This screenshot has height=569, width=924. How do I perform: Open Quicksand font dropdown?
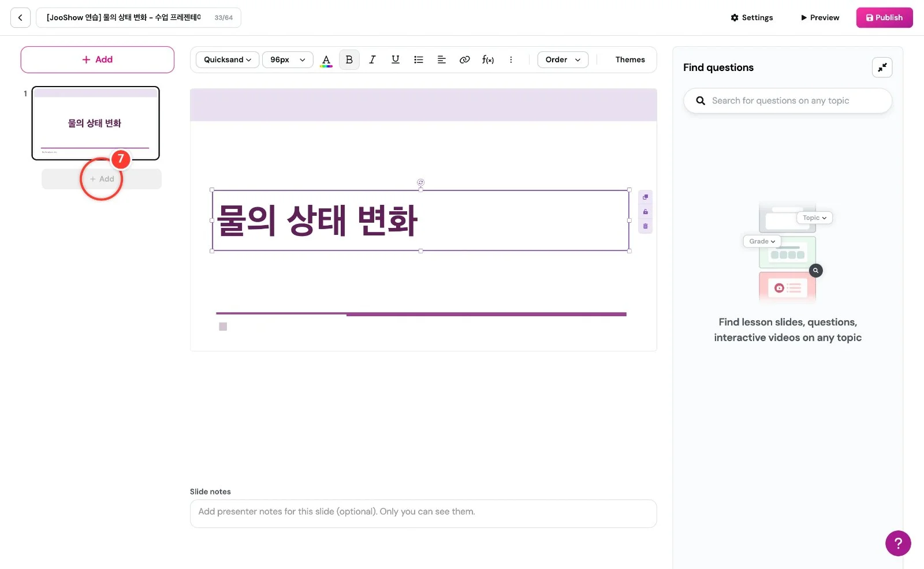(228, 60)
